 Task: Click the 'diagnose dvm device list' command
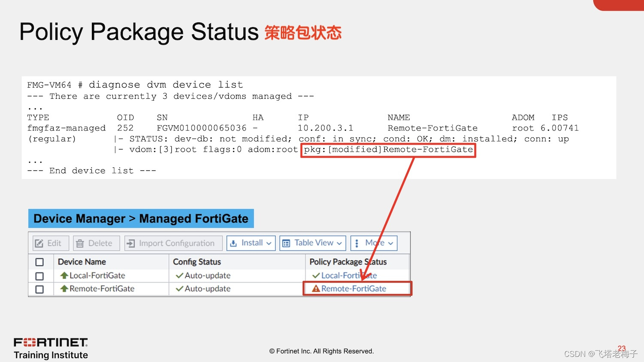pos(166,85)
